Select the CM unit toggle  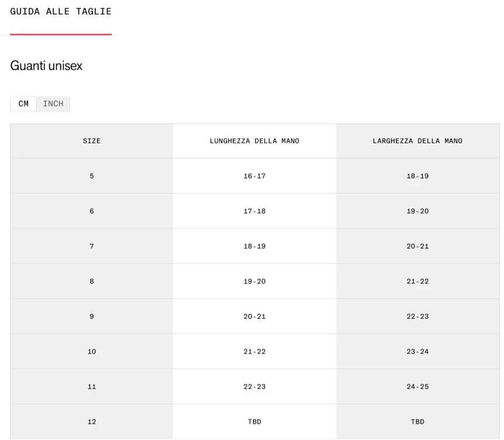click(23, 104)
